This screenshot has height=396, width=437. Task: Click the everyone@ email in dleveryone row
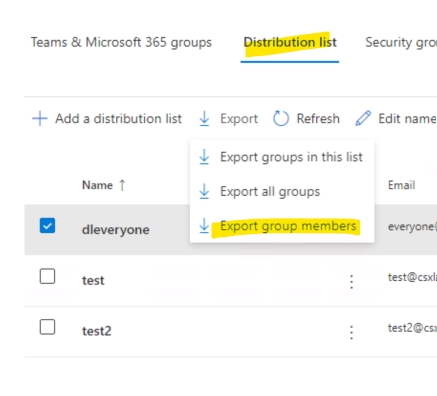(x=412, y=227)
